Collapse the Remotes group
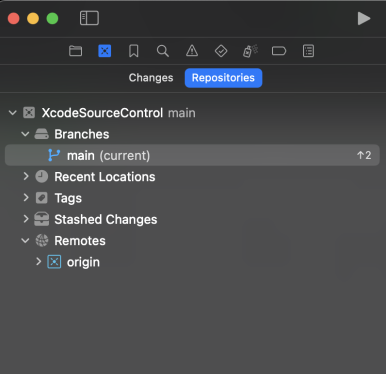The image size is (386, 374). coord(25,241)
